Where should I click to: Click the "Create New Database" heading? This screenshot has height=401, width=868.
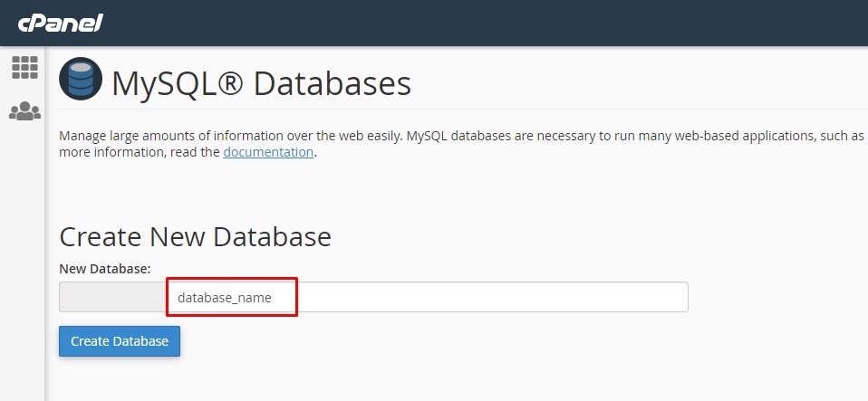[x=195, y=237]
